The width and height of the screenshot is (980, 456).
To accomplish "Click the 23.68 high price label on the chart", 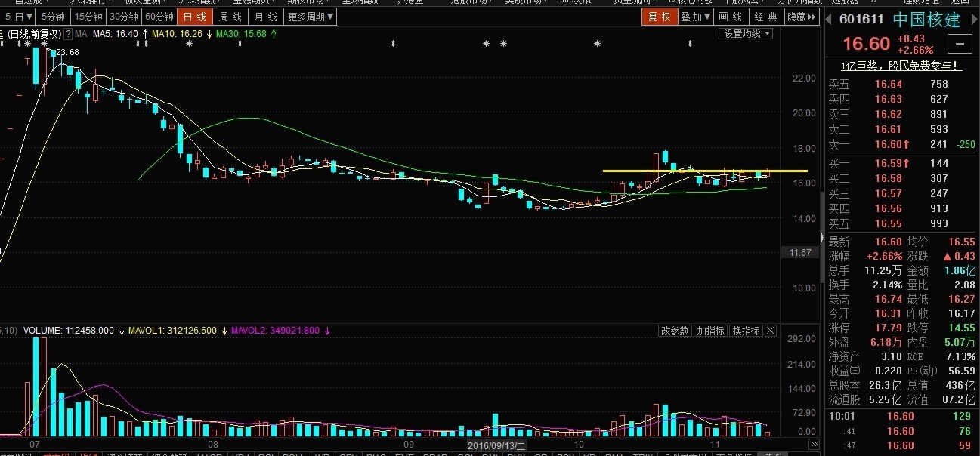I will (x=68, y=52).
